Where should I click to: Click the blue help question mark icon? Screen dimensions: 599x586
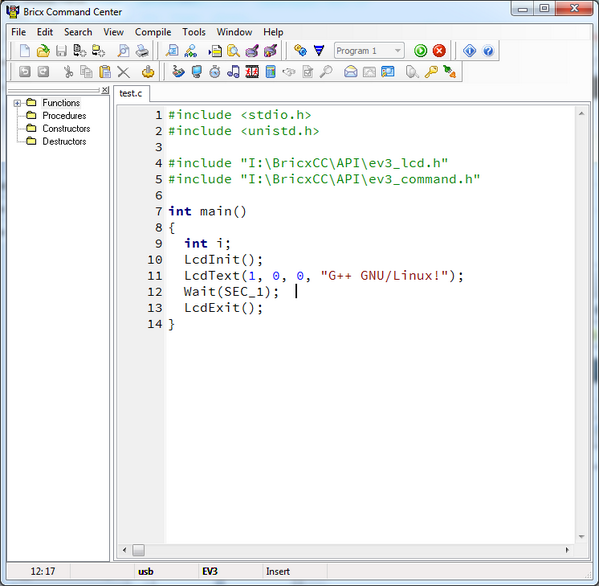click(x=488, y=51)
